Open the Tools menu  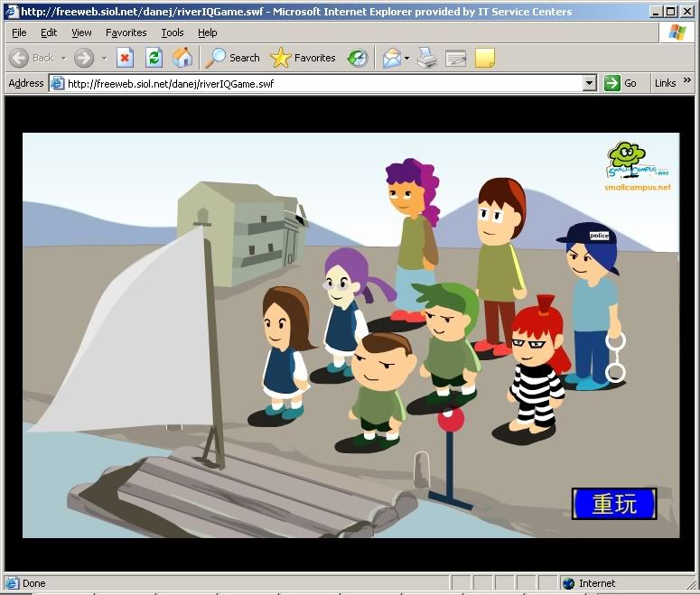pyautogui.click(x=172, y=33)
